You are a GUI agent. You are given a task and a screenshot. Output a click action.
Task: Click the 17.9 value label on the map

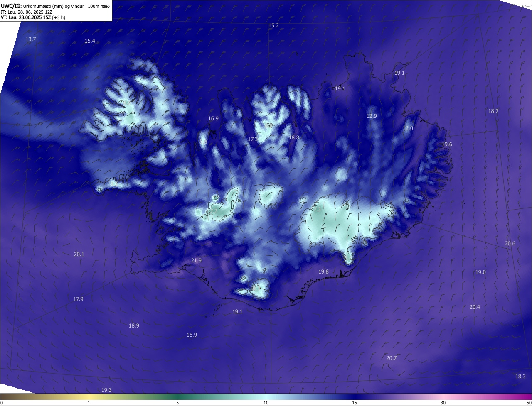point(78,299)
